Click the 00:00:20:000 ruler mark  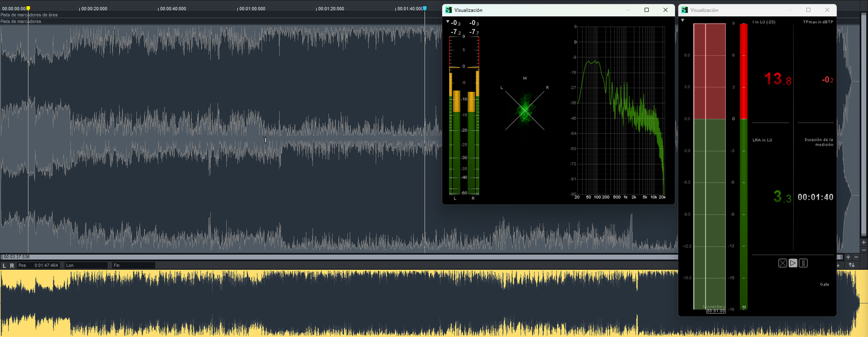coord(94,9)
